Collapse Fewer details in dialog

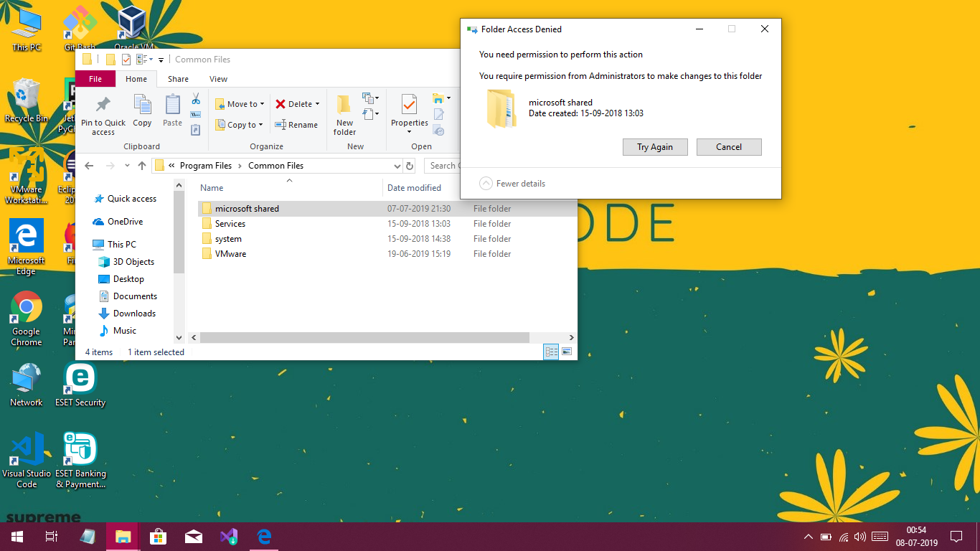pos(512,184)
